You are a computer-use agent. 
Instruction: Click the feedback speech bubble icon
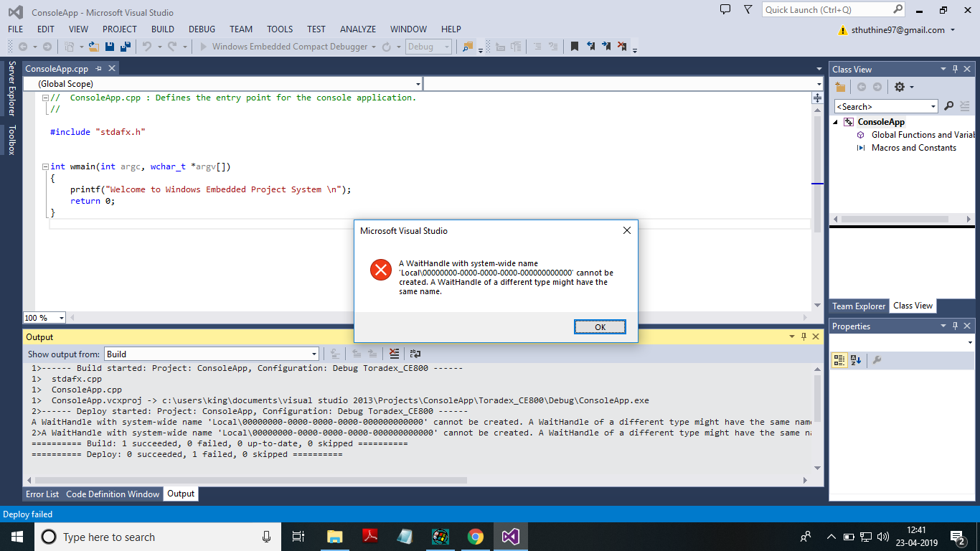725,9
